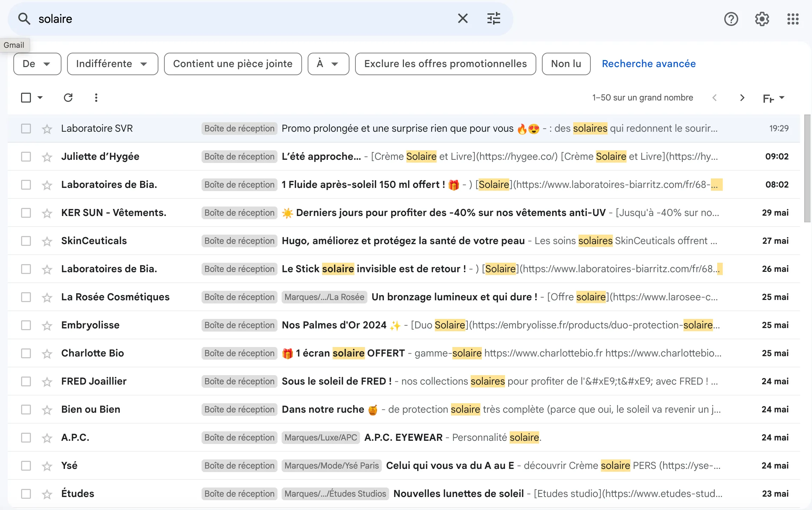Star the FRED Joaillier email
This screenshot has width=812, height=510.
click(x=47, y=382)
